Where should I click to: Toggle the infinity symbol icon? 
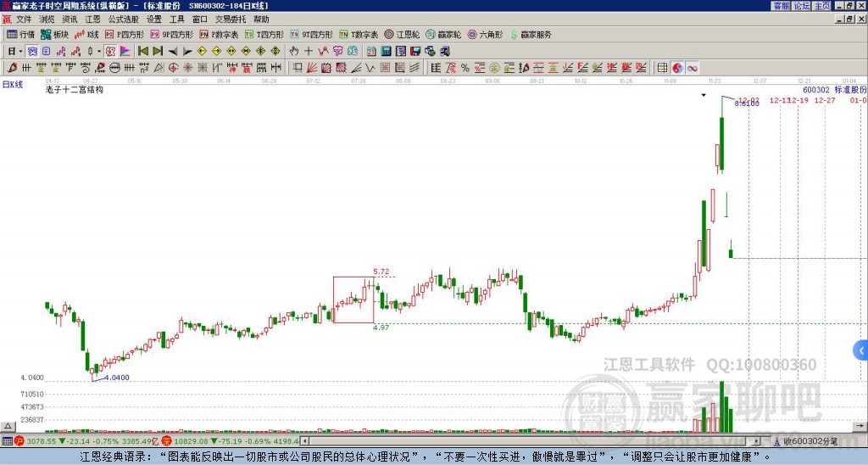pyautogui.click(x=692, y=68)
